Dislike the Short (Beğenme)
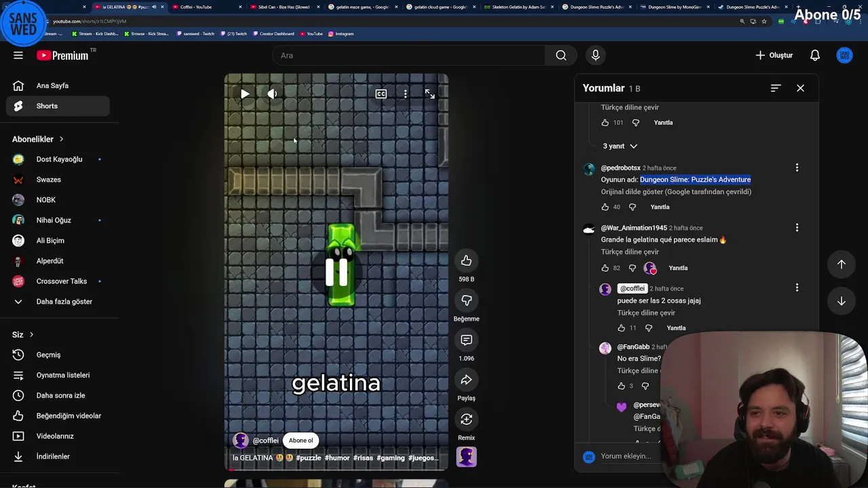 click(x=467, y=300)
